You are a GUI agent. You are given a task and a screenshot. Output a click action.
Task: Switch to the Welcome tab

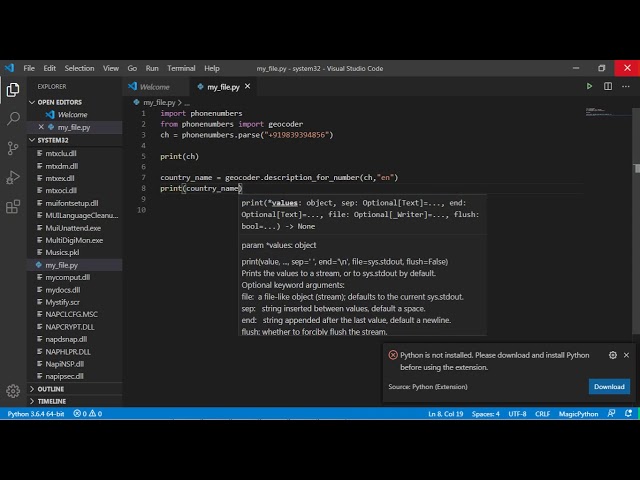(x=155, y=87)
